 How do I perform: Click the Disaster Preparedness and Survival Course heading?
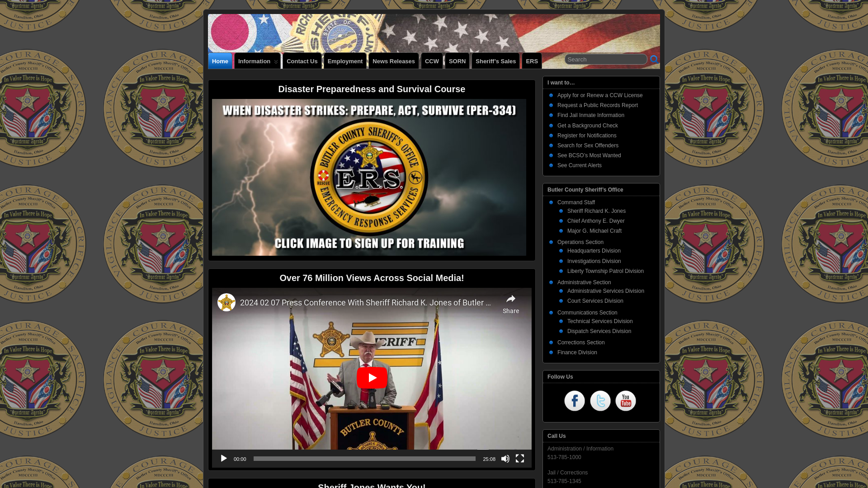tap(372, 89)
